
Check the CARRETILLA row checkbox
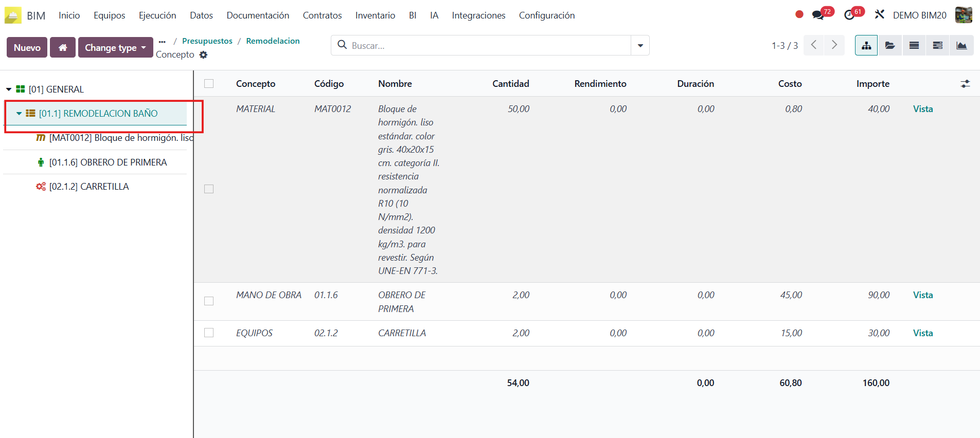pos(209,333)
